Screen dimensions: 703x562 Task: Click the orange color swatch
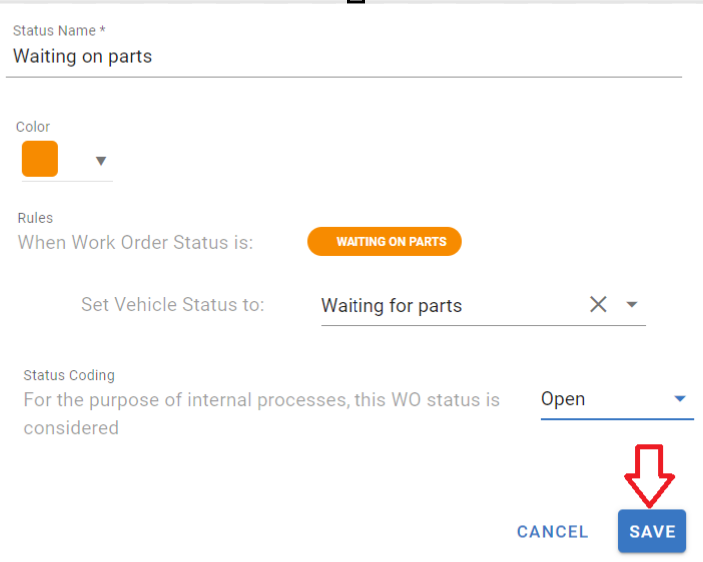tap(40, 160)
